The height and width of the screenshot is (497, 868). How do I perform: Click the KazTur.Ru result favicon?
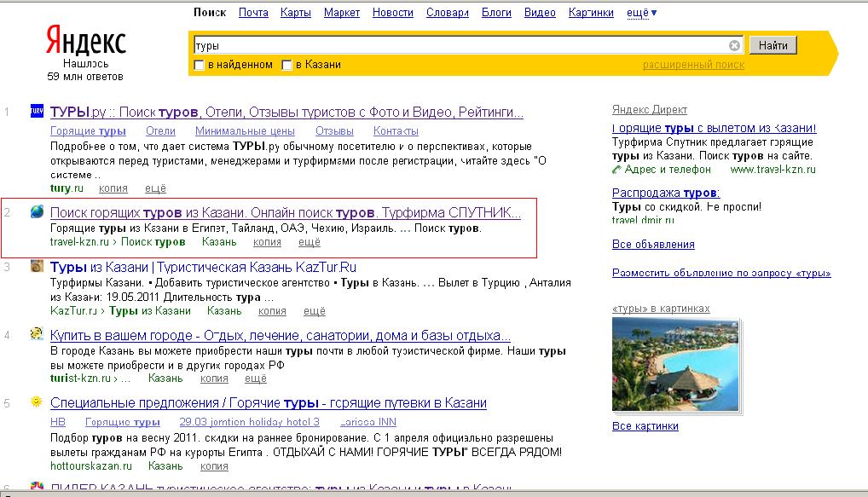pos(35,268)
